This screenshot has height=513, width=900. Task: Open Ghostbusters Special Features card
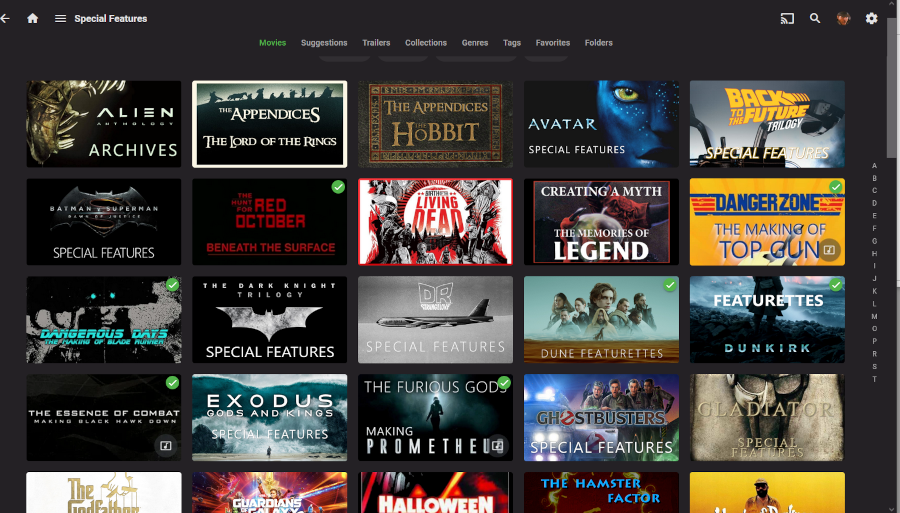click(602, 418)
